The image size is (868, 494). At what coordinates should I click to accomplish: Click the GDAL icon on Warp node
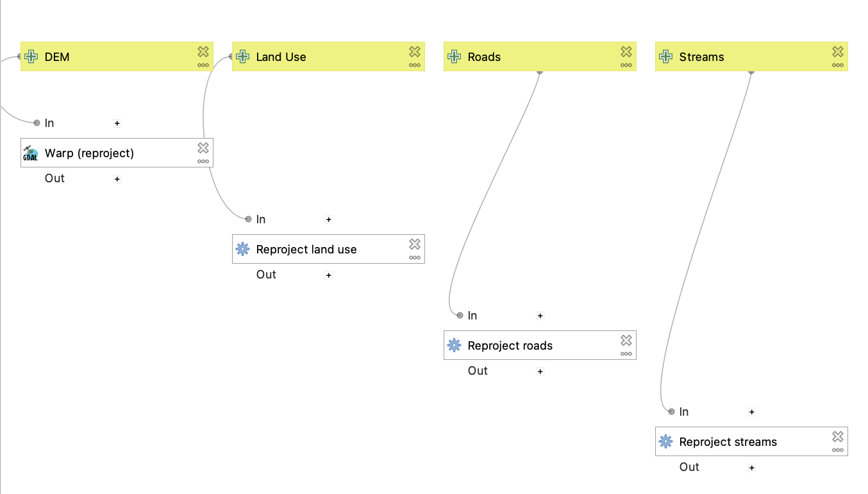coord(31,153)
